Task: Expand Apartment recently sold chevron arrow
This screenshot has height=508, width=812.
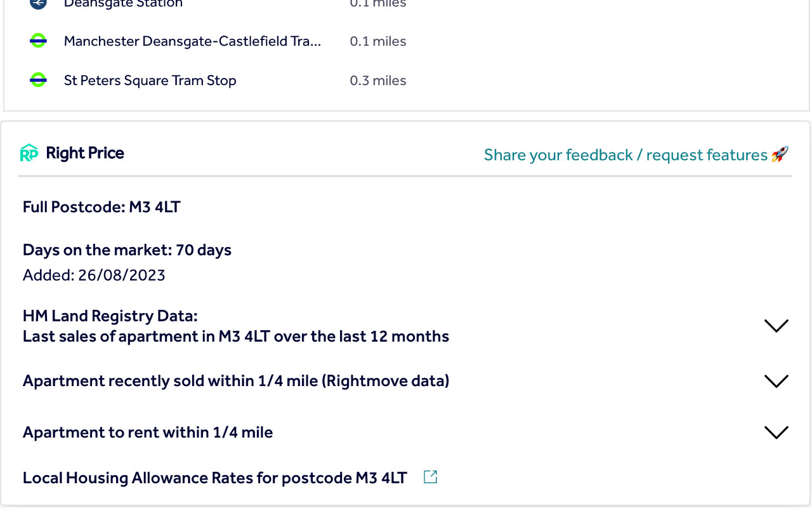Action: pyautogui.click(x=776, y=381)
